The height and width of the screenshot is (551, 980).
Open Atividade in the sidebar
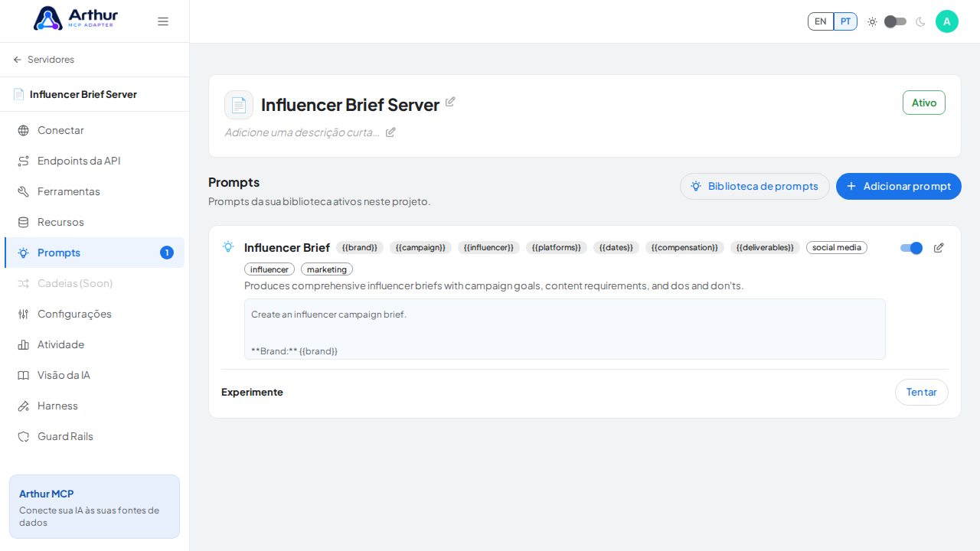94,344
